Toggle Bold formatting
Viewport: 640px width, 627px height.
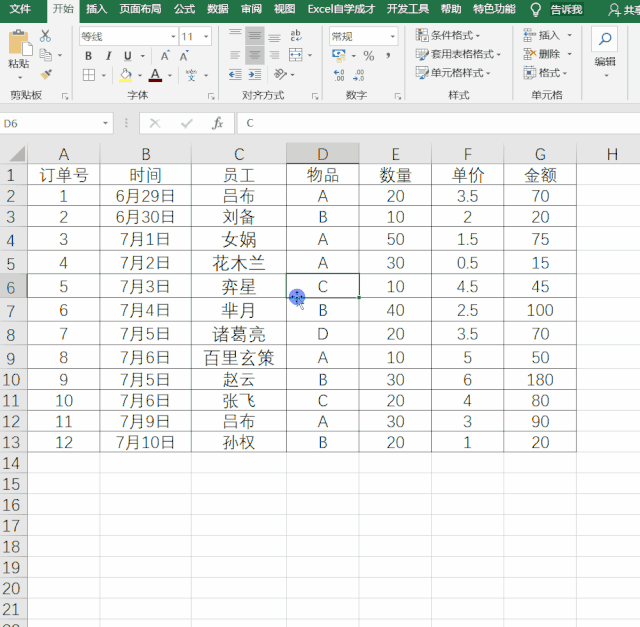[89, 56]
